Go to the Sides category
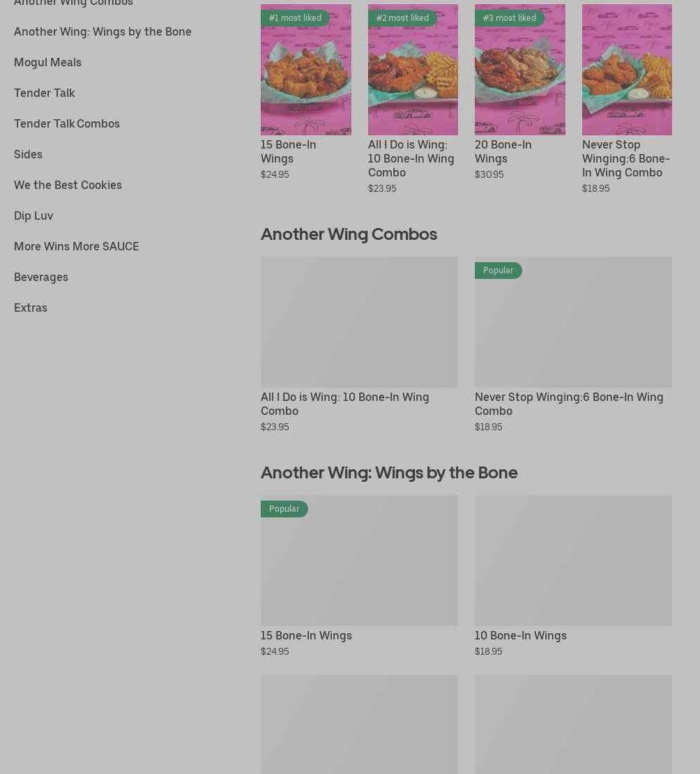Screen dimensions: 700x774 [28, 154]
